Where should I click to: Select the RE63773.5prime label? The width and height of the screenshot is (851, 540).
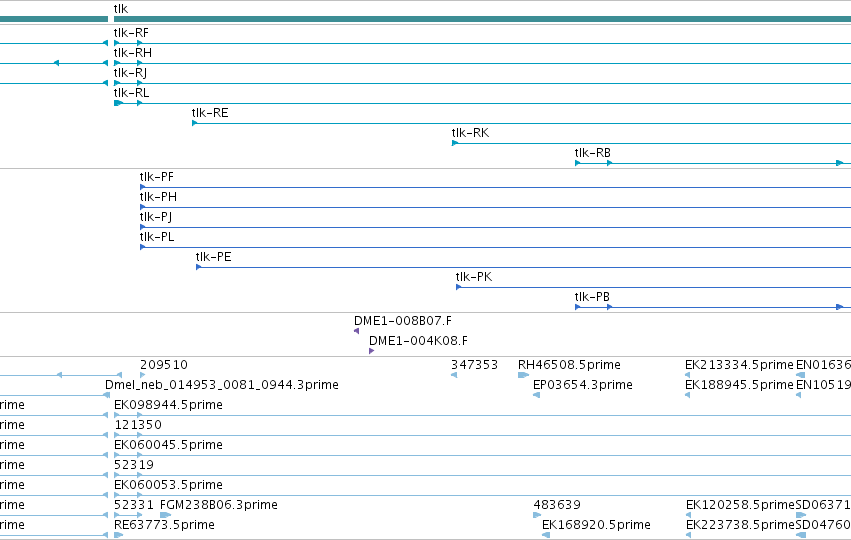pyautogui.click(x=164, y=526)
